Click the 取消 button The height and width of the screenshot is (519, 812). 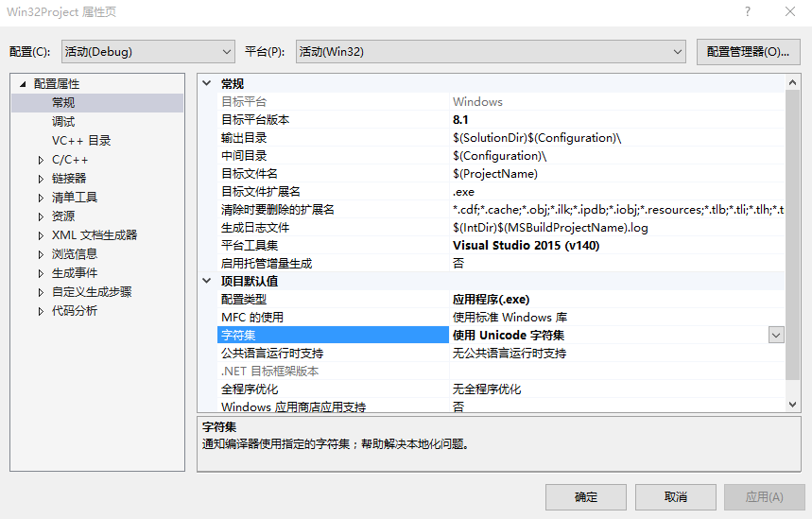coord(676,497)
